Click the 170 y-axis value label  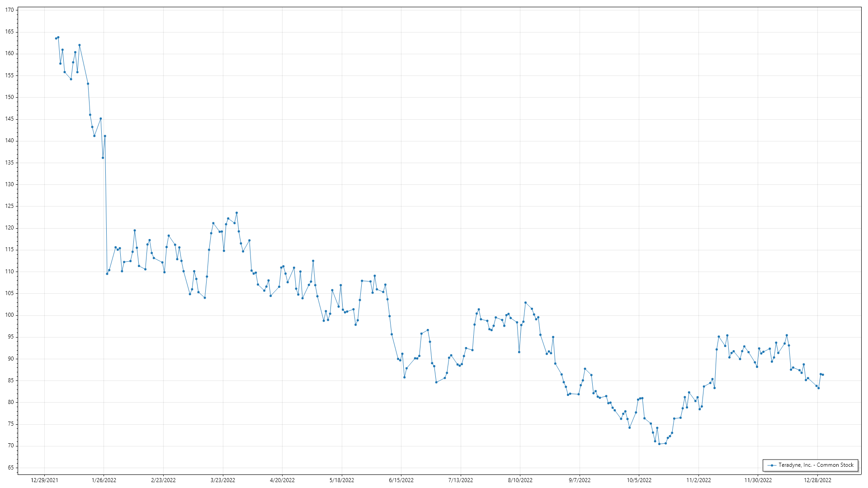pyautogui.click(x=10, y=10)
